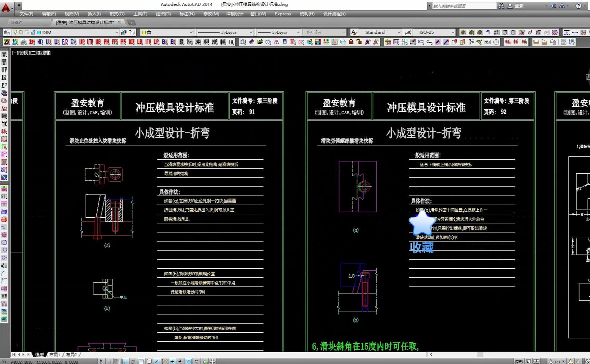Image resolution: width=590 pixels, height=364 pixels.
Task: Toggle snap mode in status bar
Action: tap(109, 361)
